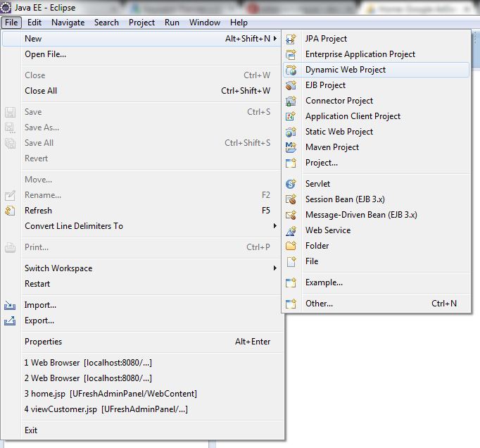Click the Export icon in File menu
The height and width of the screenshot is (448, 480).
tap(10, 321)
